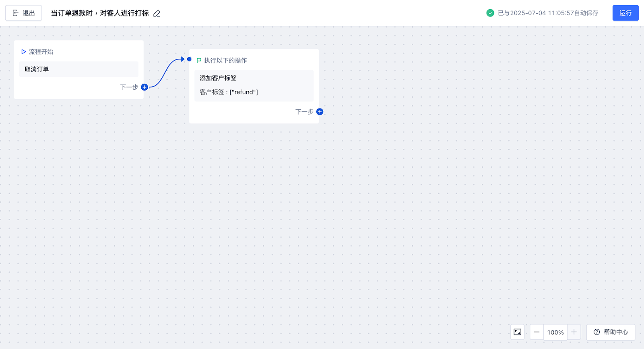The height and width of the screenshot is (349, 644).
Task: Select the 流程开始 node header
Action: tap(37, 52)
